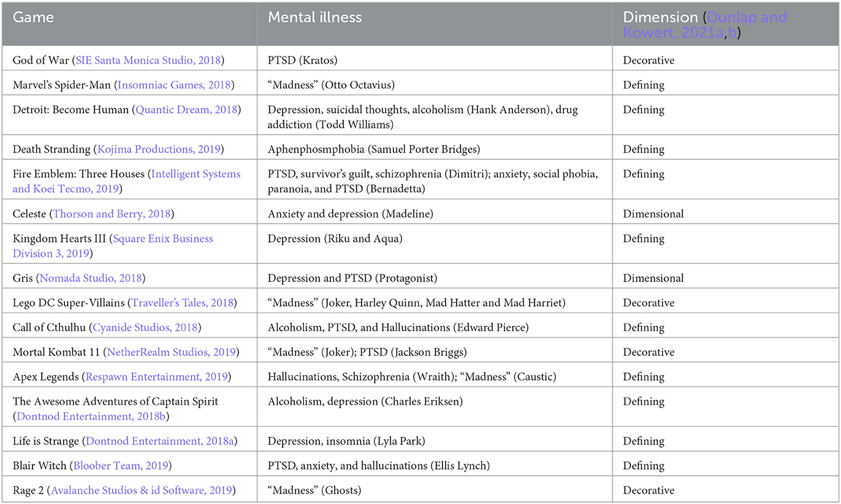
Task: Open the Square Enix Business Division 3 citation
Action: [113, 246]
